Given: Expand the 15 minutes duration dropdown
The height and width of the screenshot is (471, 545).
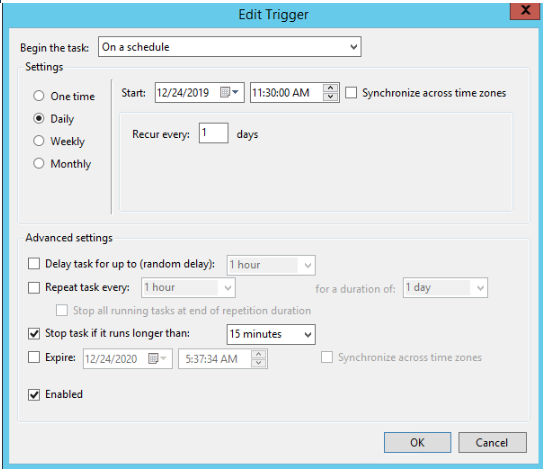Looking at the screenshot, I should 271,334.
